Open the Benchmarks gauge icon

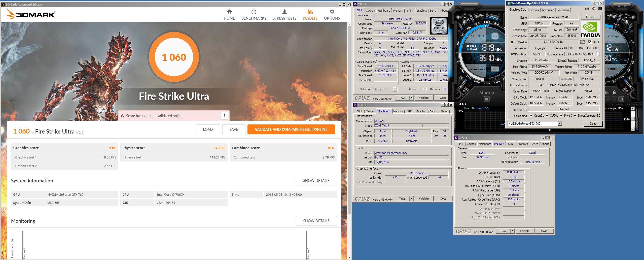pos(254,12)
